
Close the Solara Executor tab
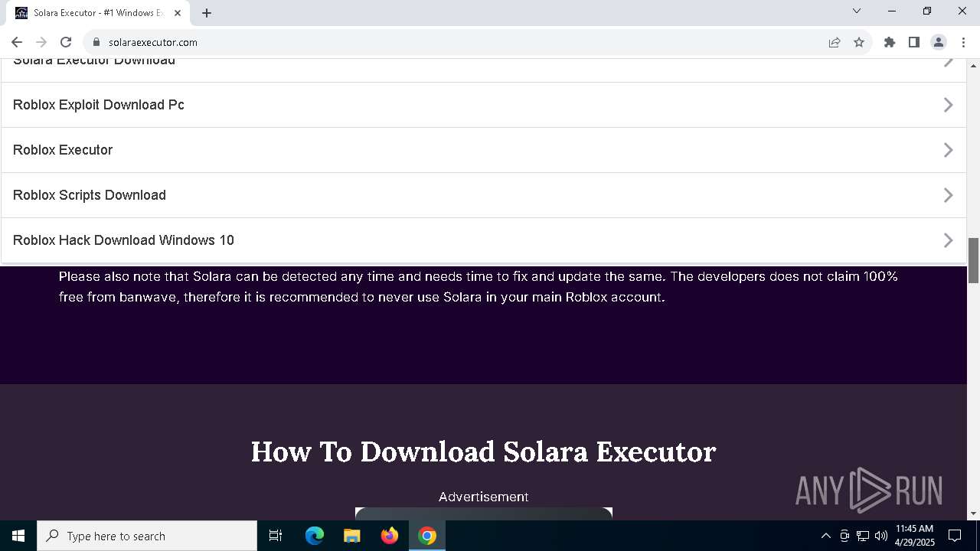tap(178, 13)
